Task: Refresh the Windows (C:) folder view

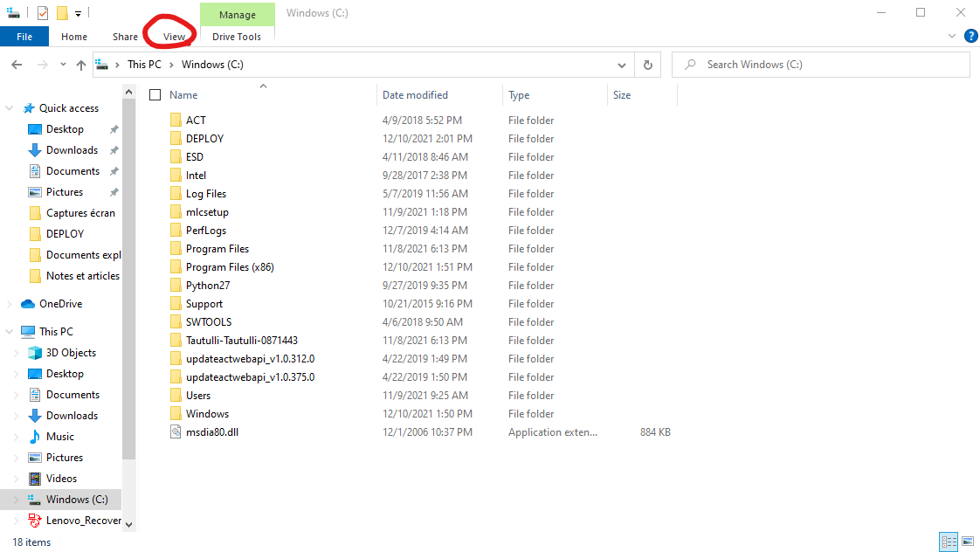Action: tap(647, 65)
